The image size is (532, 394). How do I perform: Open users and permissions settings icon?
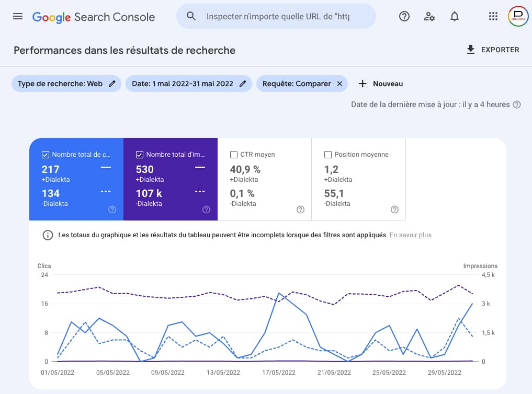[x=429, y=16]
